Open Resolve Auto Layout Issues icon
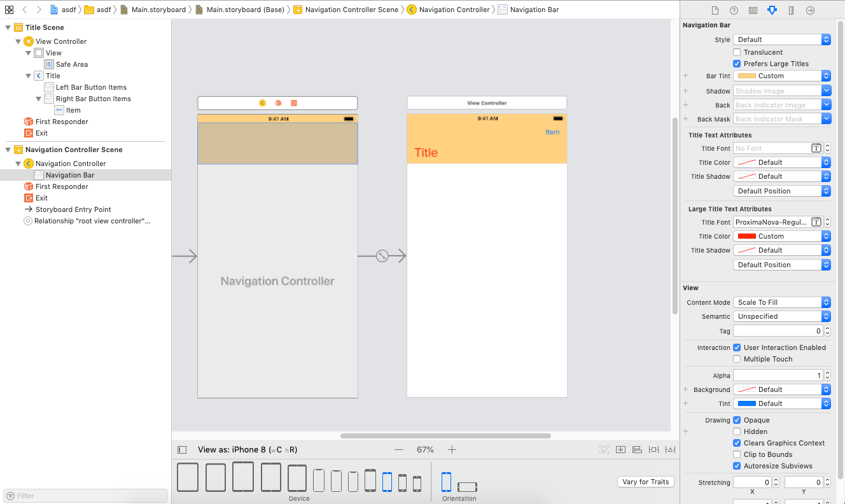 (670, 450)
